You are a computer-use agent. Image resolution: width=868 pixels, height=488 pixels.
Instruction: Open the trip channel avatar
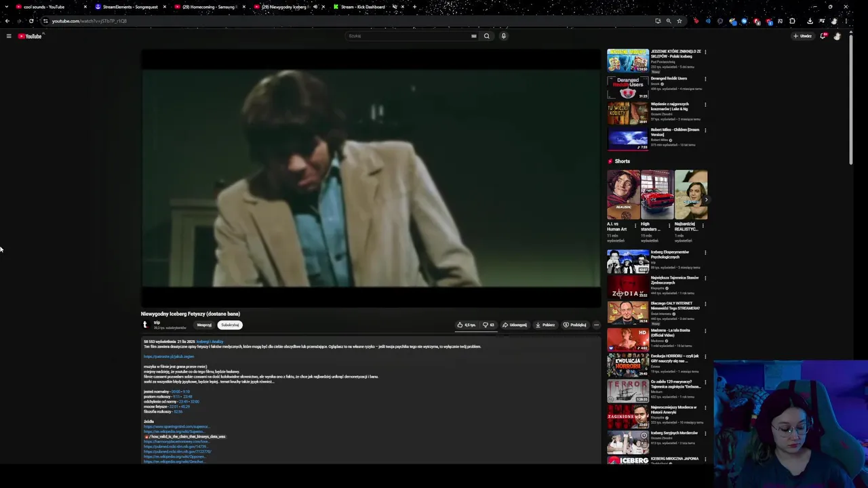pyautogui.click(x=145, y=325)
